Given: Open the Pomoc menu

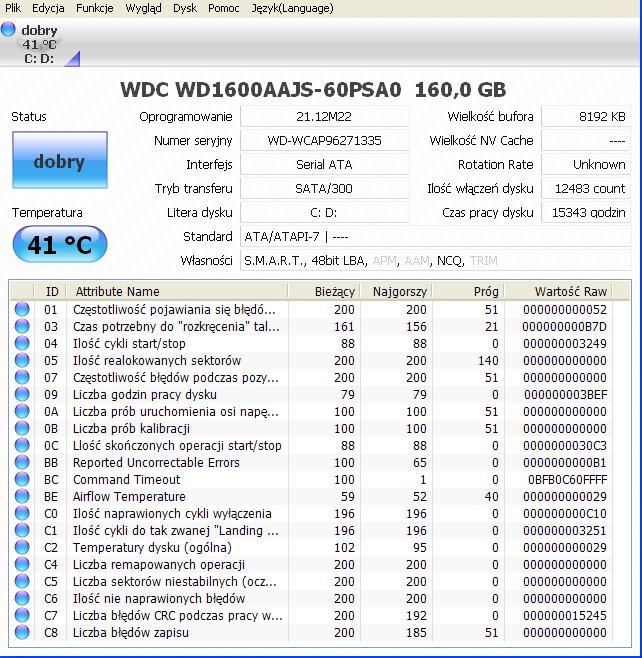Looking at the screenshot, I should pos(224,8).
